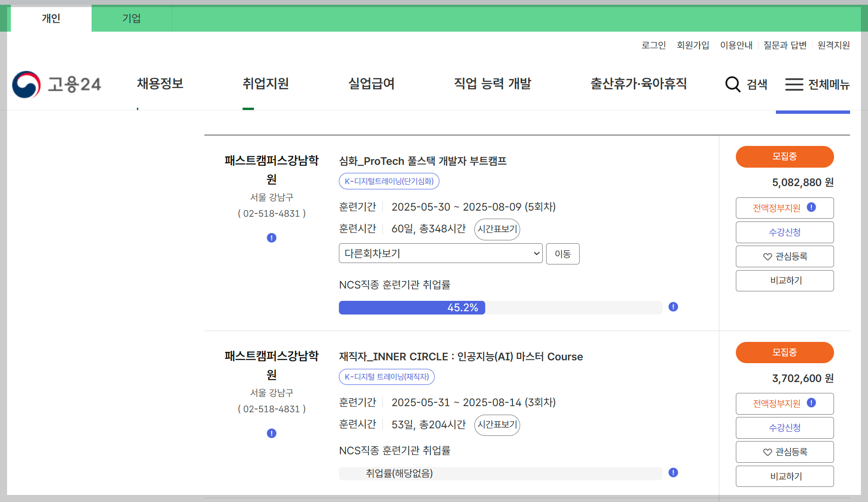View 시간표보기 for 348-hour ProTech course
Viewport: 868px width, 502px height.
497,229
